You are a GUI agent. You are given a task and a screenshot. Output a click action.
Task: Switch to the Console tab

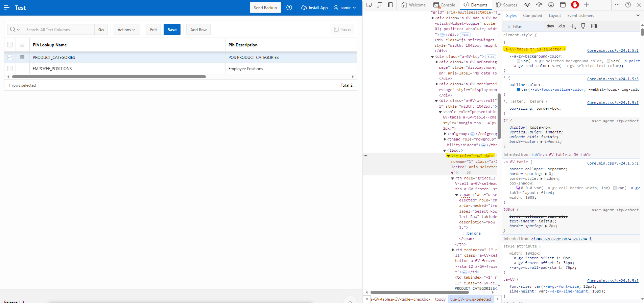445,5
